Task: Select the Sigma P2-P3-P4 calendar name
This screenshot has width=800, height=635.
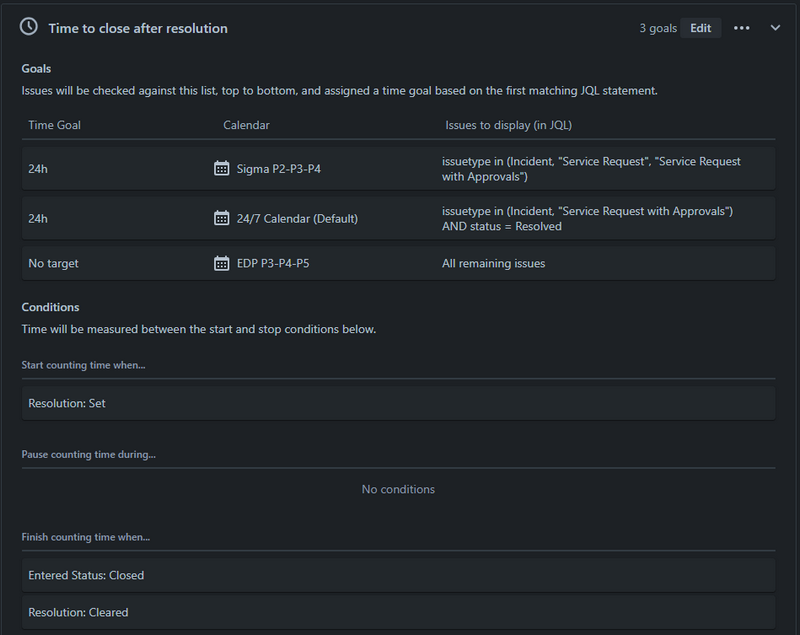Action: (x=279, y=169)
